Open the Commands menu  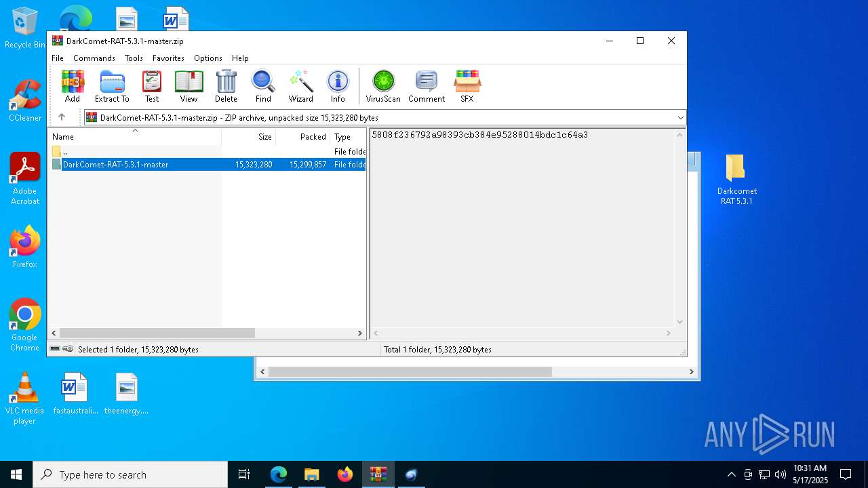point(94,58)
